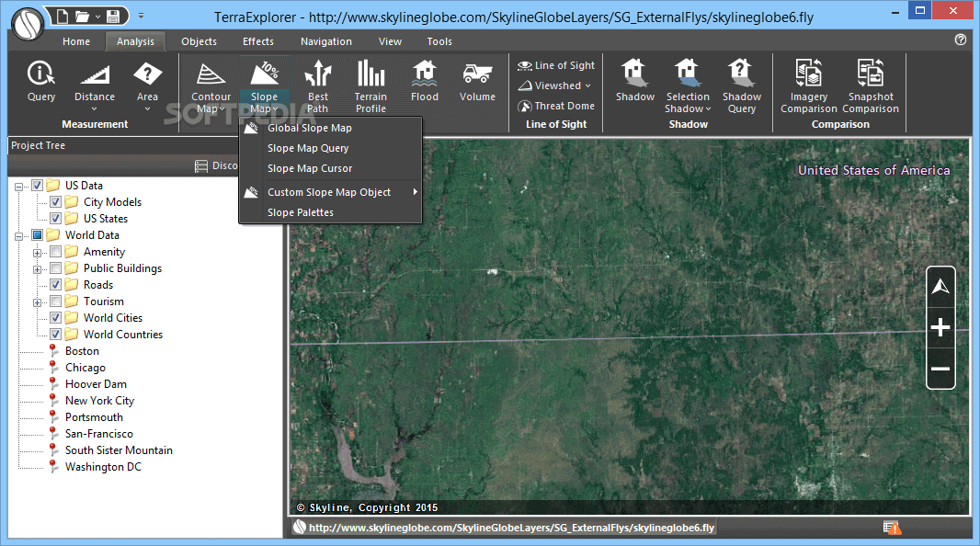Enable the Tourism layer checkbox

(x=56, y=301)
